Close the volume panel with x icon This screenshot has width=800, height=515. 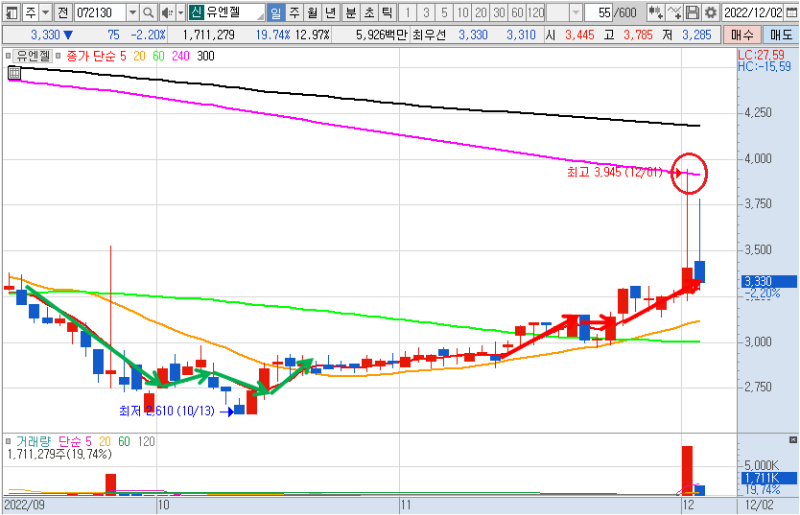792,439
